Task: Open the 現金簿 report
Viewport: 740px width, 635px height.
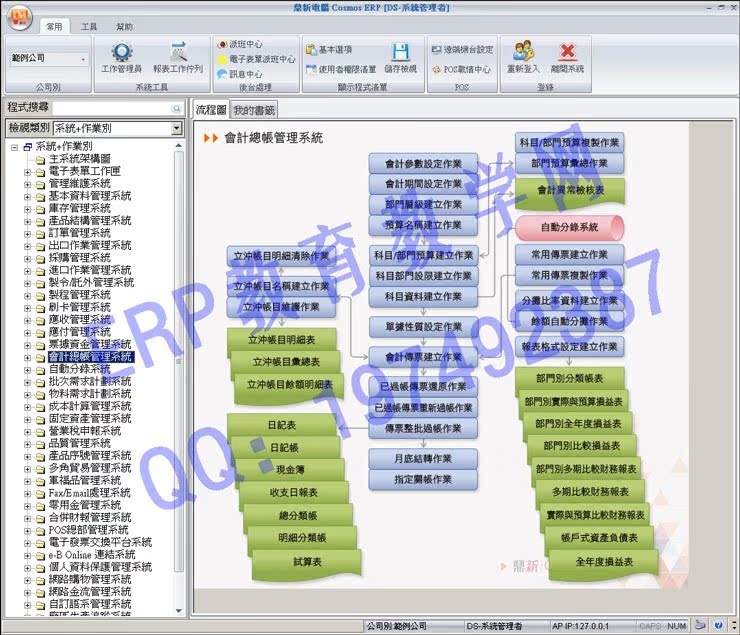Action: tap(290, 470)
